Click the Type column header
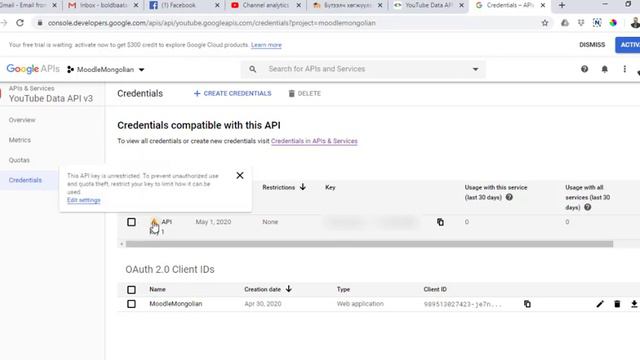 [343, 289]
